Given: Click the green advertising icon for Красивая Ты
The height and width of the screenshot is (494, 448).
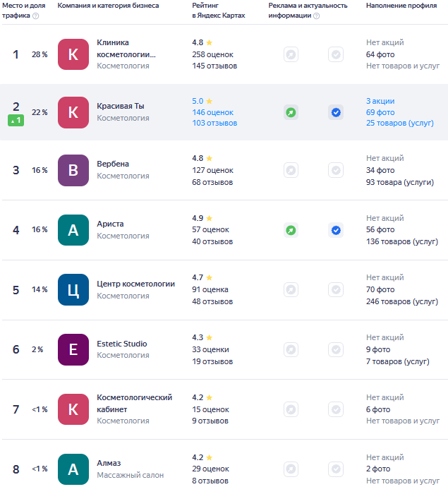Looking at the screenshot, I should (x=291, y=112).
